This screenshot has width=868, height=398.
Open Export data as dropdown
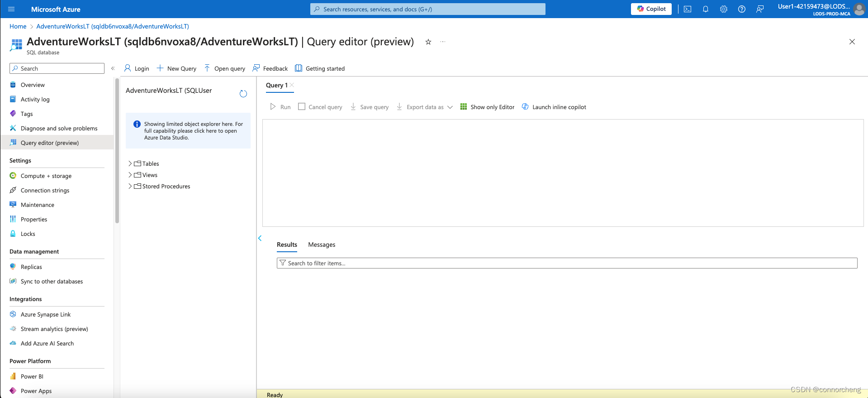click(425, 107)
